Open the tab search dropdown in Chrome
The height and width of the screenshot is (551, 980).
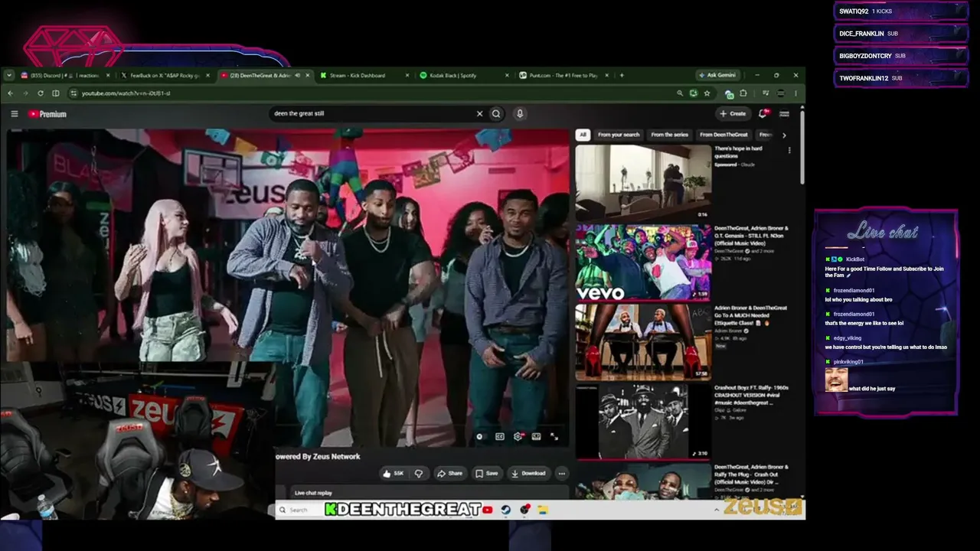(x=8, y=75)
